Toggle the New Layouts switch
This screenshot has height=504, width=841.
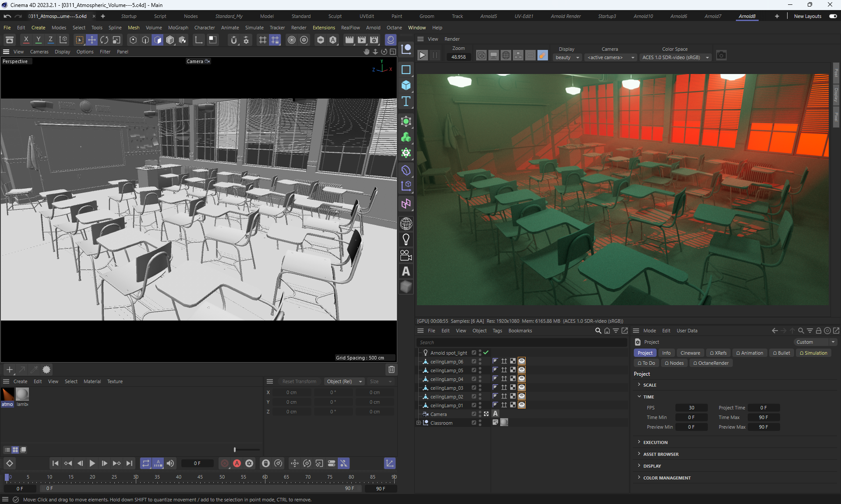click(833, 16)
